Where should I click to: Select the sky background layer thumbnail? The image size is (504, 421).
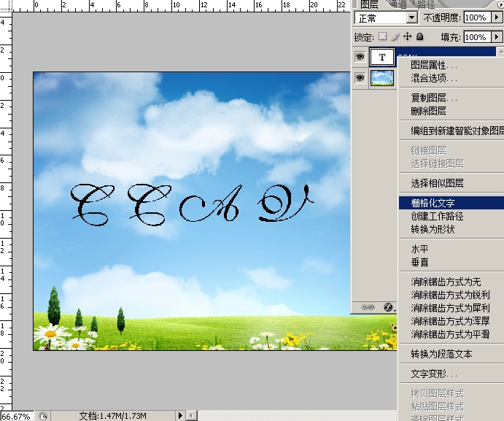coord(382,78)
